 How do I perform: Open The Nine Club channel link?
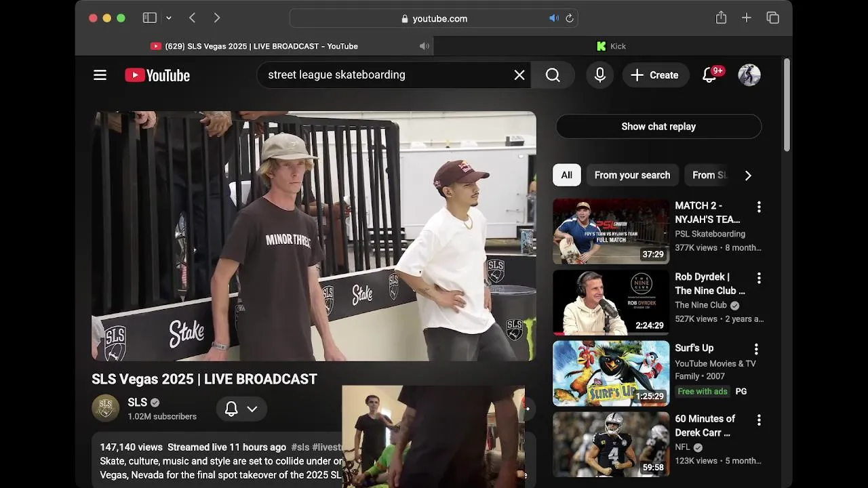tap(701, 305)
